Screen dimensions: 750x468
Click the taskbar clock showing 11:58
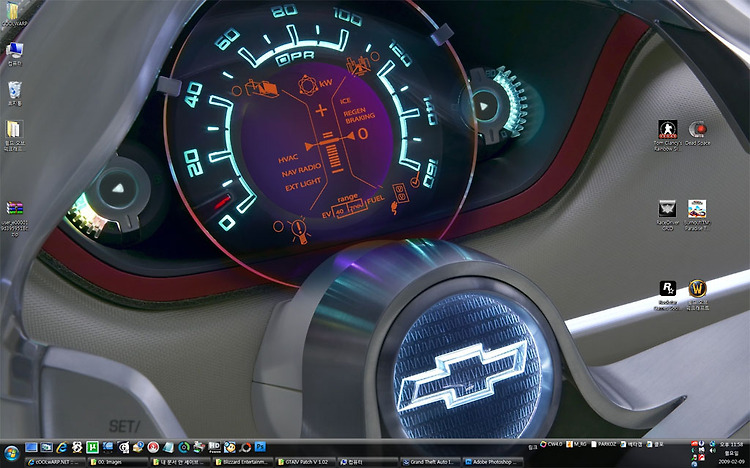pos(730,445)
